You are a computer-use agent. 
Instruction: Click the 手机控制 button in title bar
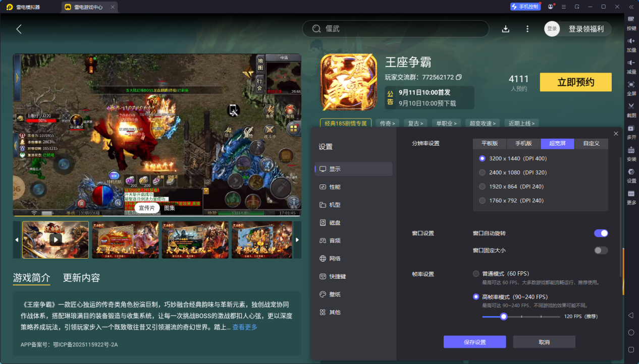(x=524, y=7)
